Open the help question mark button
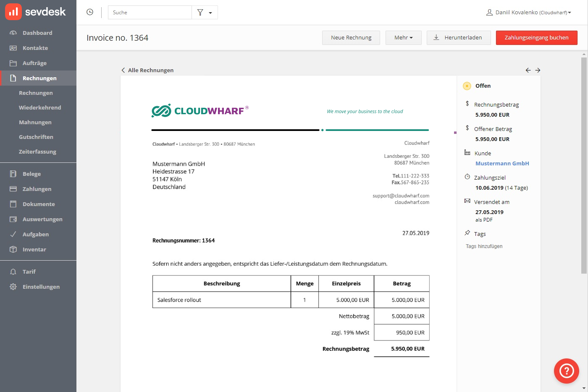This screenshot has height=392, width=588. coord(567,371)
